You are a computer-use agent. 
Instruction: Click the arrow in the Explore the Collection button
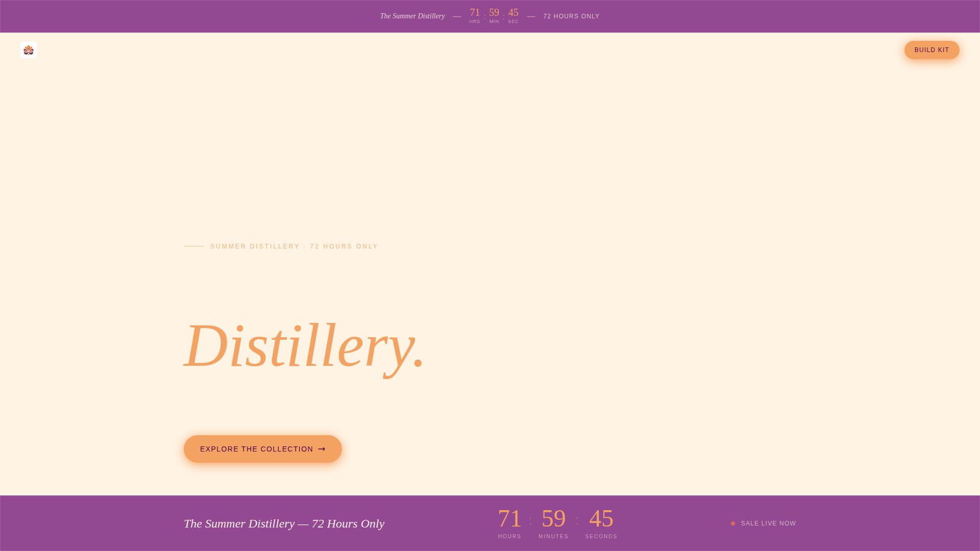pos(322,449)
